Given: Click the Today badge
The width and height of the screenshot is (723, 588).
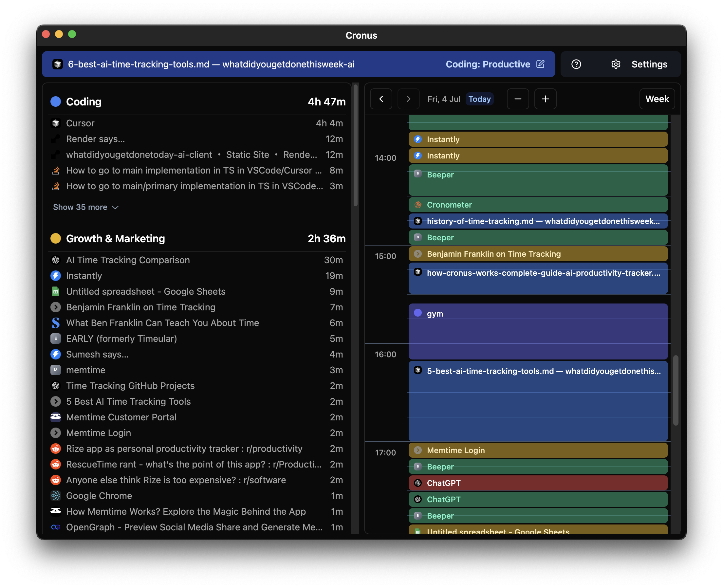Looking at the screenshot, I should [479, 99].
